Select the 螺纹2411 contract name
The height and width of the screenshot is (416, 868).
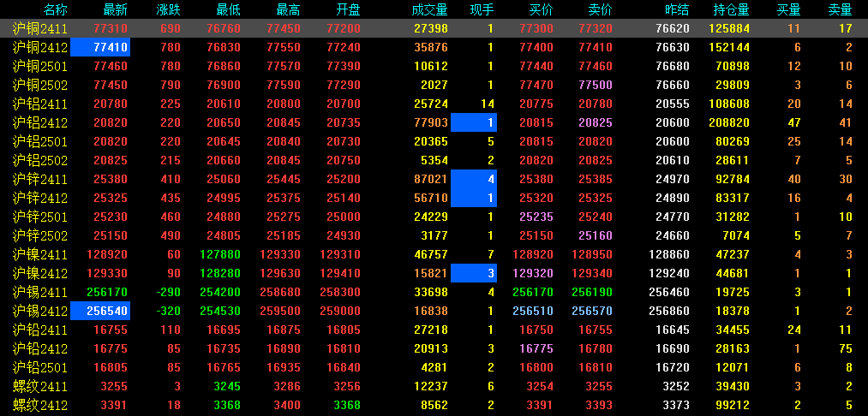pyautogui.click(x=40, y=387)
